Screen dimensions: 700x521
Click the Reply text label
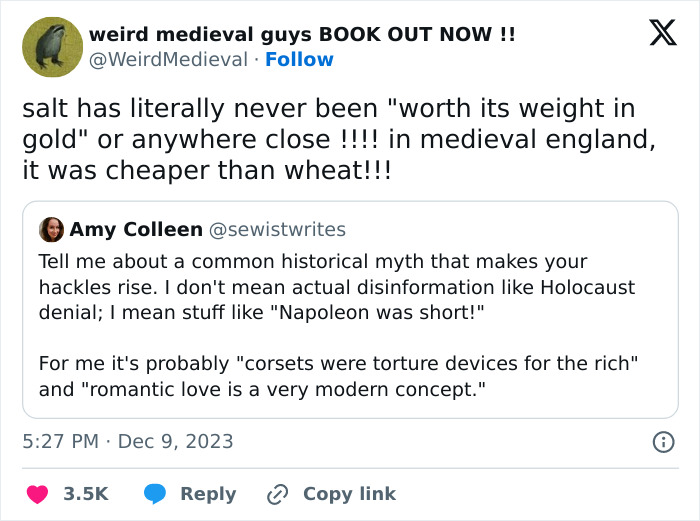tap(208, 494)
